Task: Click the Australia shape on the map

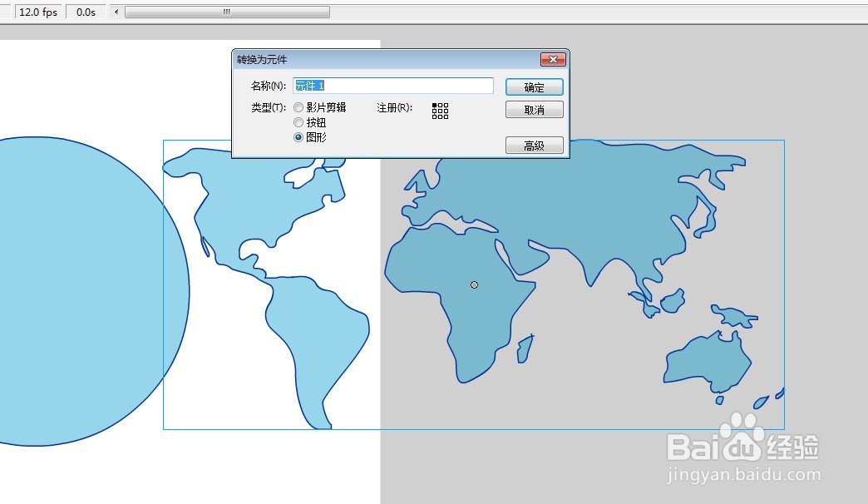Action: [708, 363]
